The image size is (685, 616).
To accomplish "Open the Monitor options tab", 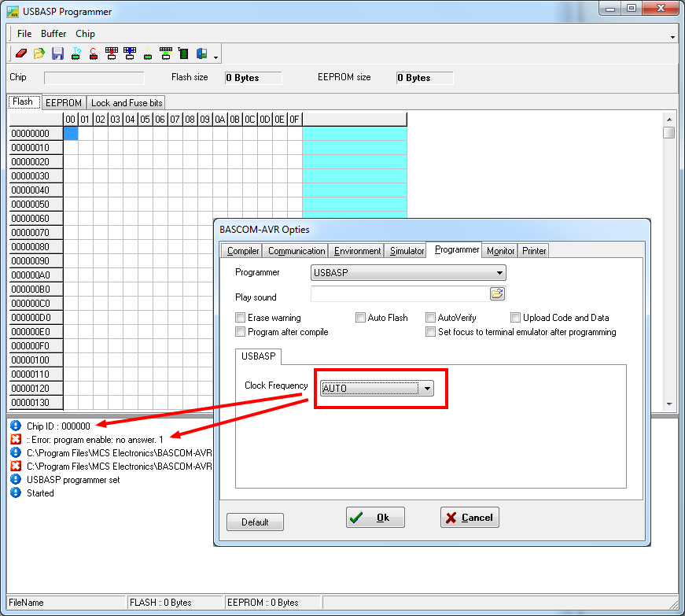I will (x=500, y=251).
